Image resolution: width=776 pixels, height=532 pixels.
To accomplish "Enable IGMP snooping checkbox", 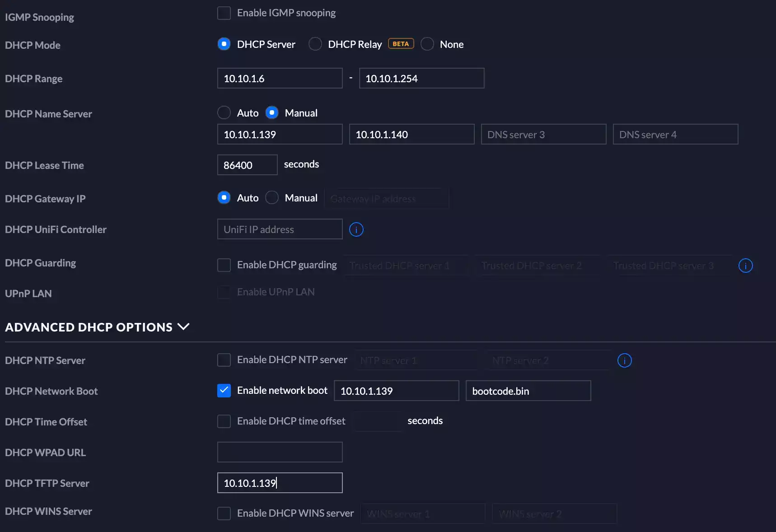I will point(224,13).
